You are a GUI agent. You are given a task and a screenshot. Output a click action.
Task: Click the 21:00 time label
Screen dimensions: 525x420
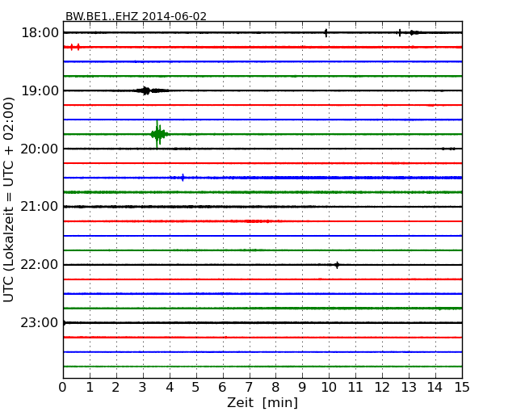point(40,207)
